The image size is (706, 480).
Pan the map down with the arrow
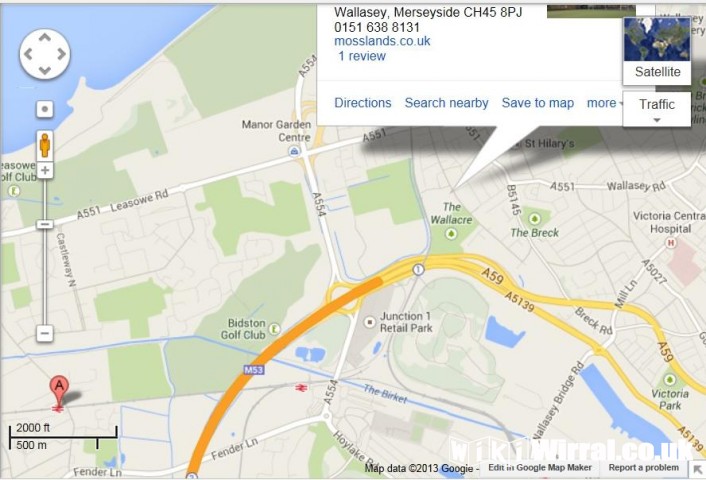coord(45,71)
